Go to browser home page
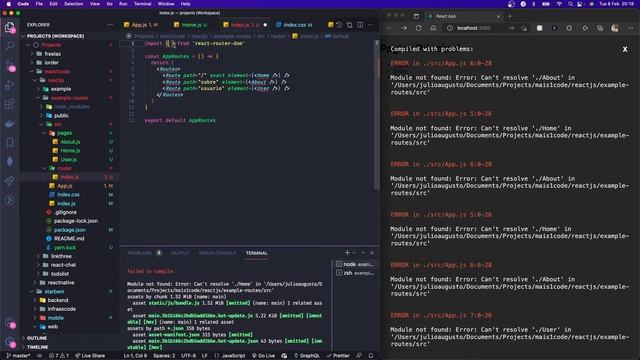Viewport: 640px width, 360px height. pos(433,28)
